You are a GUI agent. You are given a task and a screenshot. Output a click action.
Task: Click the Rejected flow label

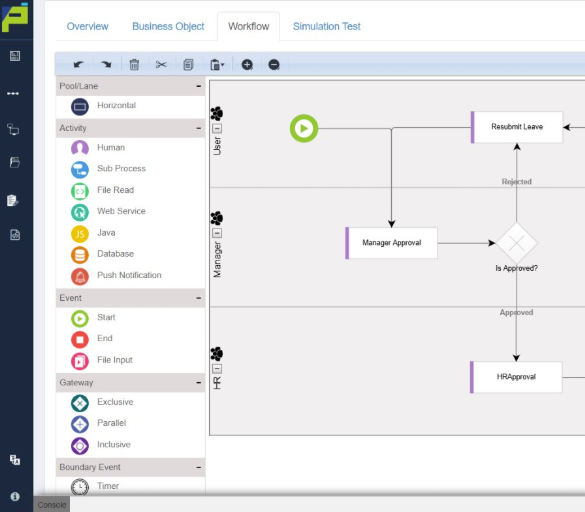coord(516,182)
